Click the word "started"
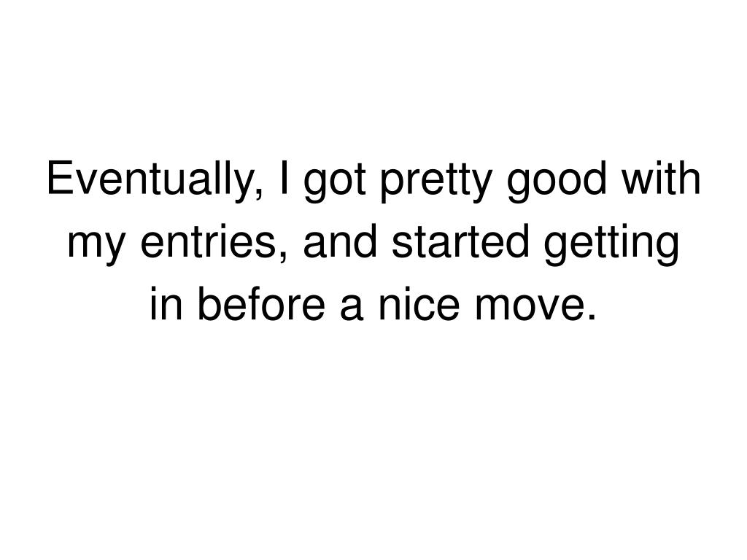This screenshot has width=747, height=560. (460, 241)
